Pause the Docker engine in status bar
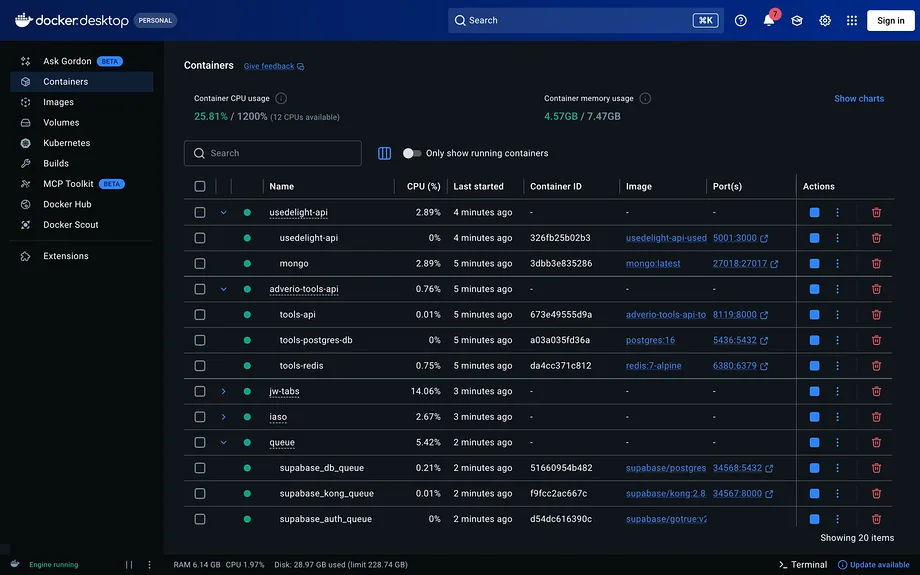The height and width of the screenshot is (575, 920). point(129,564)
